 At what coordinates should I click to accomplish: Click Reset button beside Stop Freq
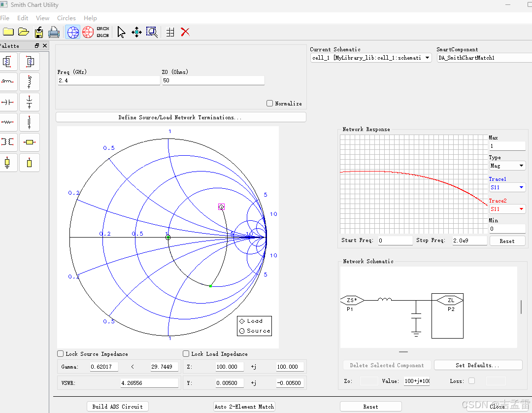click(x=507, y=241)
